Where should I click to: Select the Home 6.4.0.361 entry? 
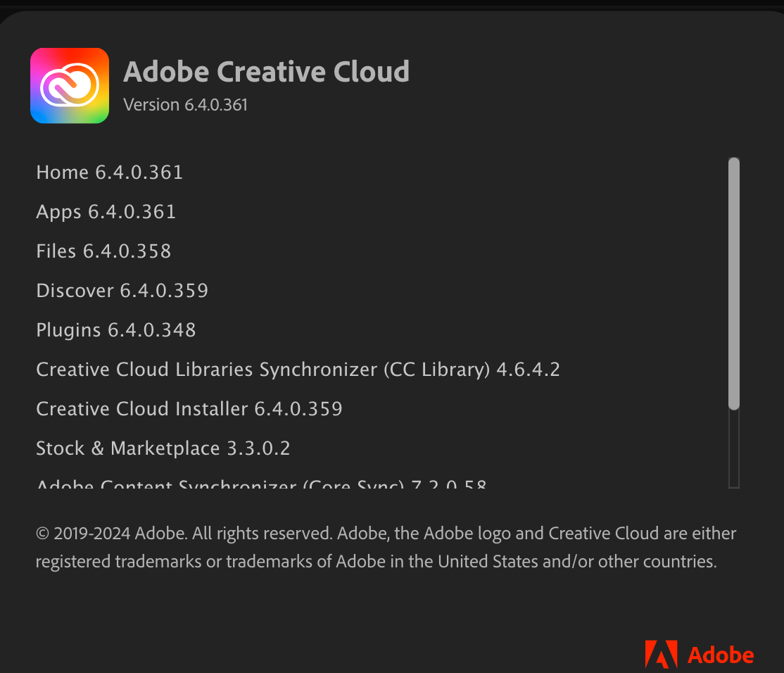click(109, 172)
